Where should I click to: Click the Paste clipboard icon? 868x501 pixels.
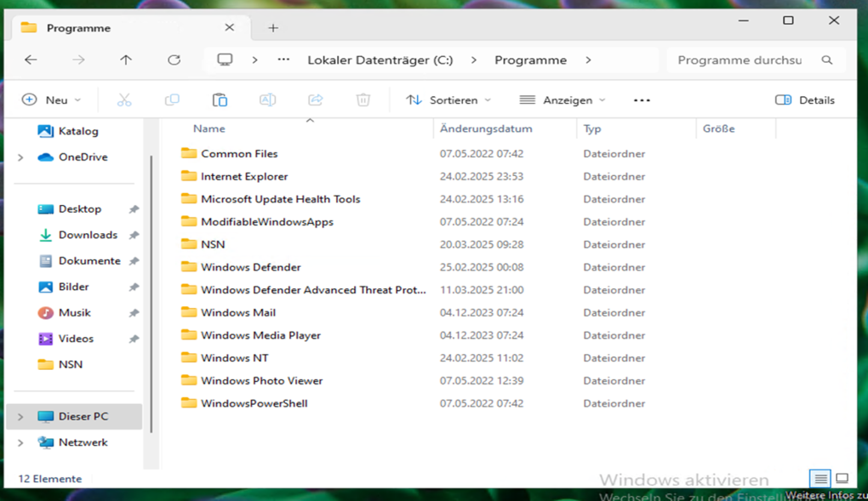tap(220, 100)
